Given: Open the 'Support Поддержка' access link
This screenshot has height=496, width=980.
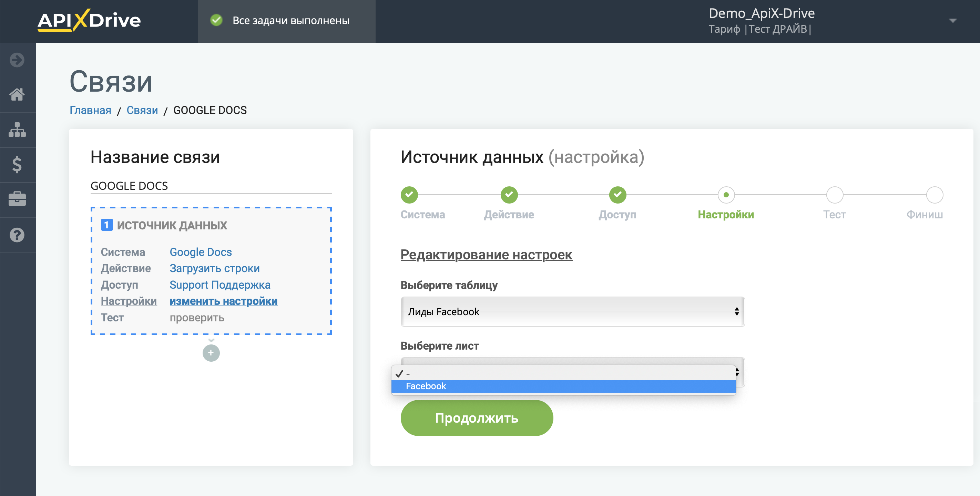Looking at the screenshot, I should [220, 285].
